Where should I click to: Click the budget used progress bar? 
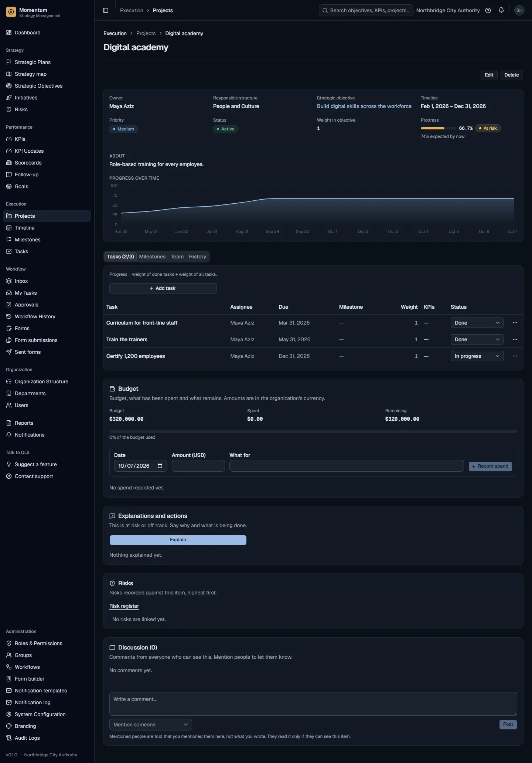coord(313,431)
